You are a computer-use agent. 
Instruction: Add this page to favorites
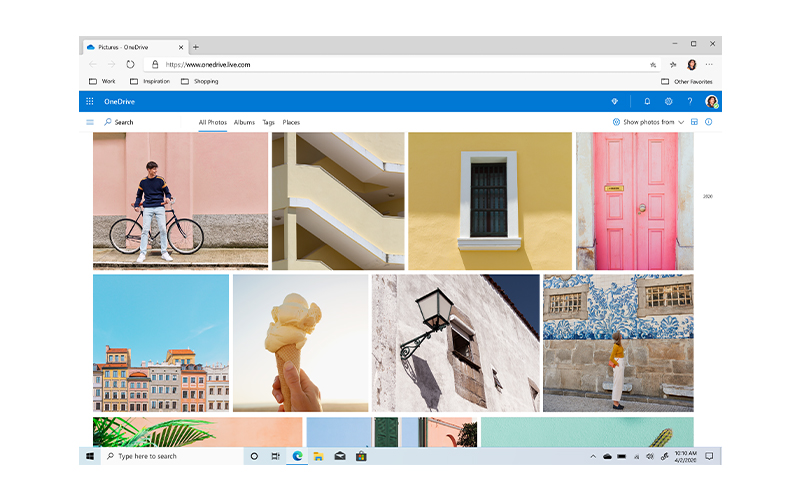tap(653, 64)
